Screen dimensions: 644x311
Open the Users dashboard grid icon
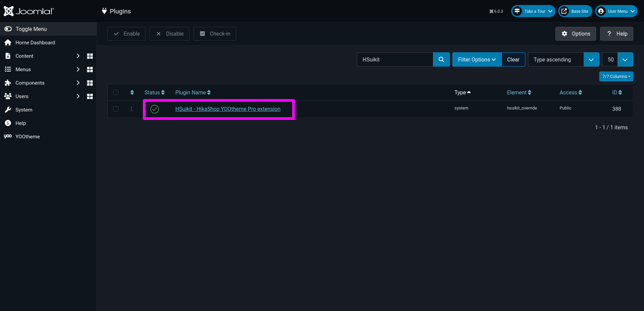click(x=90, y=96)
